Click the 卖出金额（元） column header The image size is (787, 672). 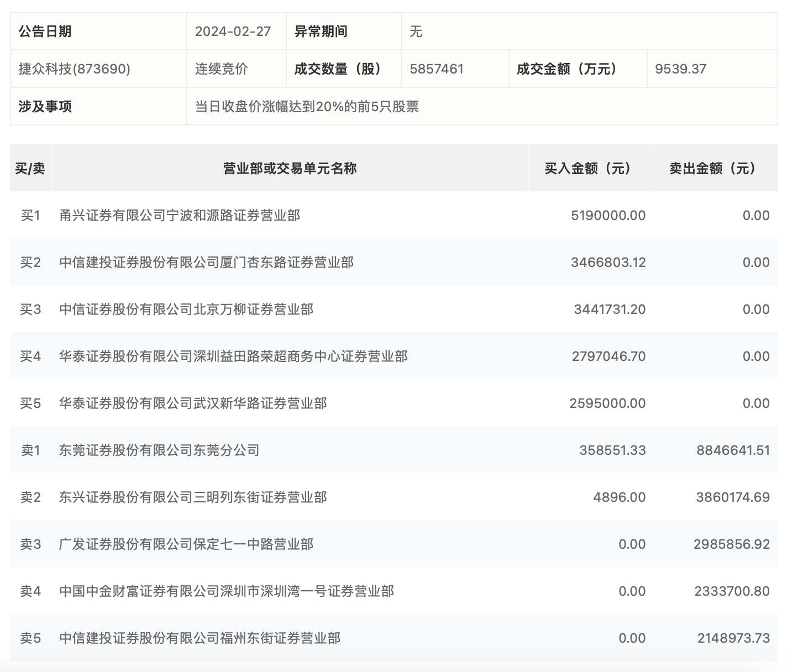[713, 168]
